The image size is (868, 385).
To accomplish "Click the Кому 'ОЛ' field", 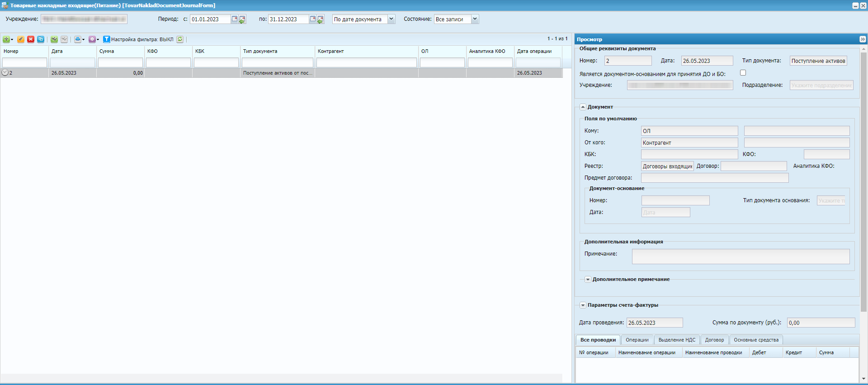I will tap(689, 131).
